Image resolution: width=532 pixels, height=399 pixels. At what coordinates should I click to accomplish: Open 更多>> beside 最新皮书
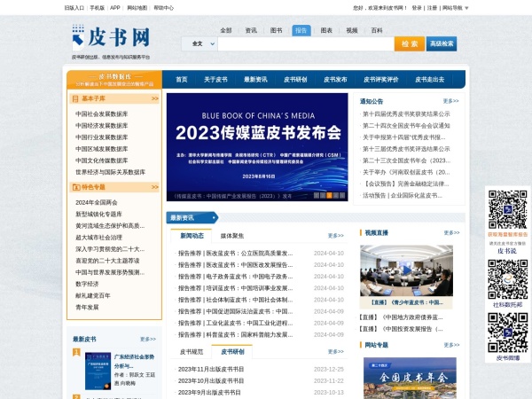[148, 340]
